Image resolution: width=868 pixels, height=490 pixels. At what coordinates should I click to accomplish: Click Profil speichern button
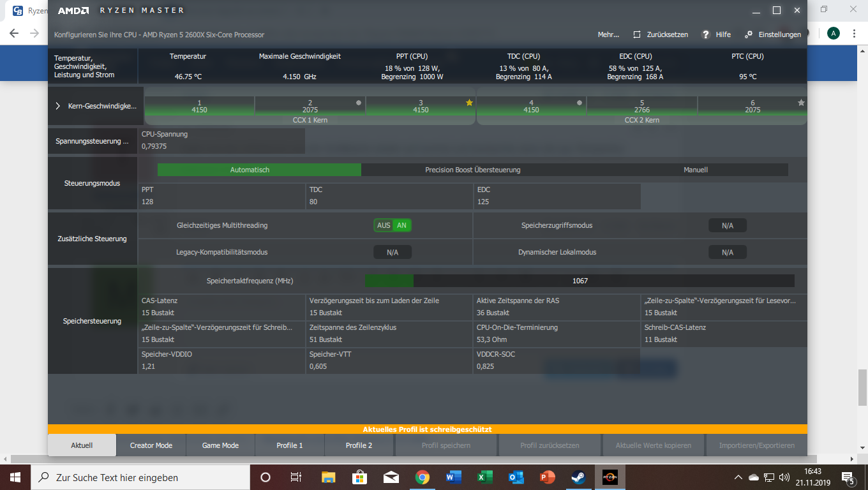[446, 445]
